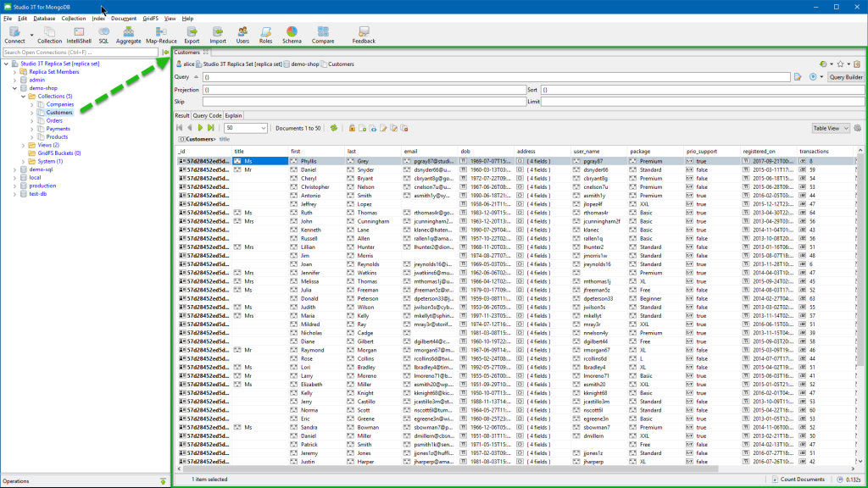This screenshot has height=488, width=868.
Task: Click the view document icon
Action: pyautogui.click(x=373, y=129)
